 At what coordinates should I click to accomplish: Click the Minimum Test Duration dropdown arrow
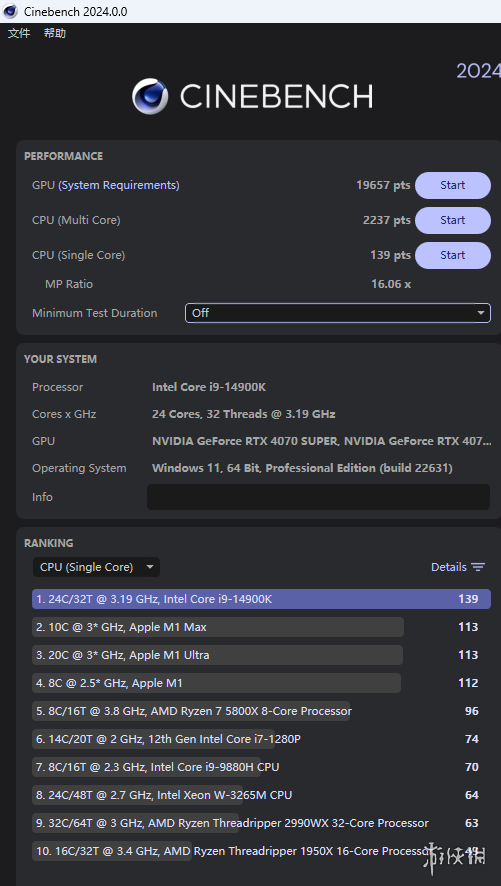pyautogui.click(x=481, y=313)
